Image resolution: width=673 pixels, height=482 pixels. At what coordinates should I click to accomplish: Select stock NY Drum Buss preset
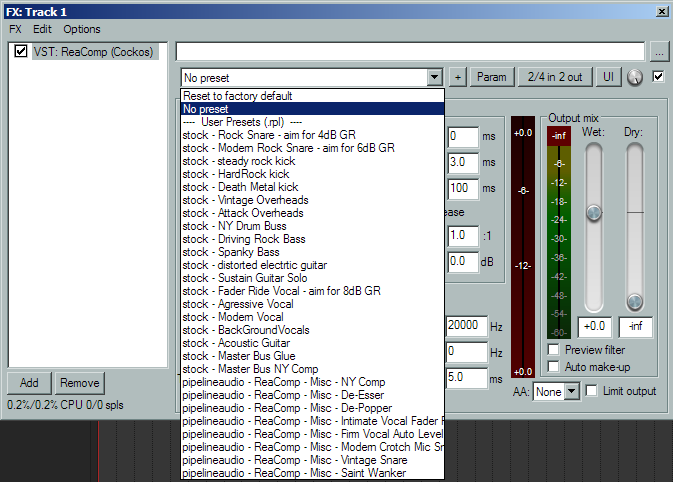[312, 226]
